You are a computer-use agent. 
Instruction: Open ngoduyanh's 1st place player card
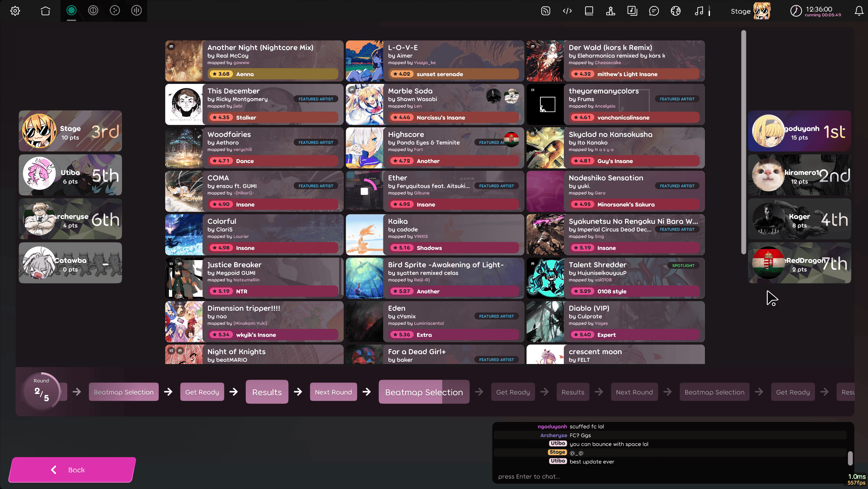pos(799,131)
